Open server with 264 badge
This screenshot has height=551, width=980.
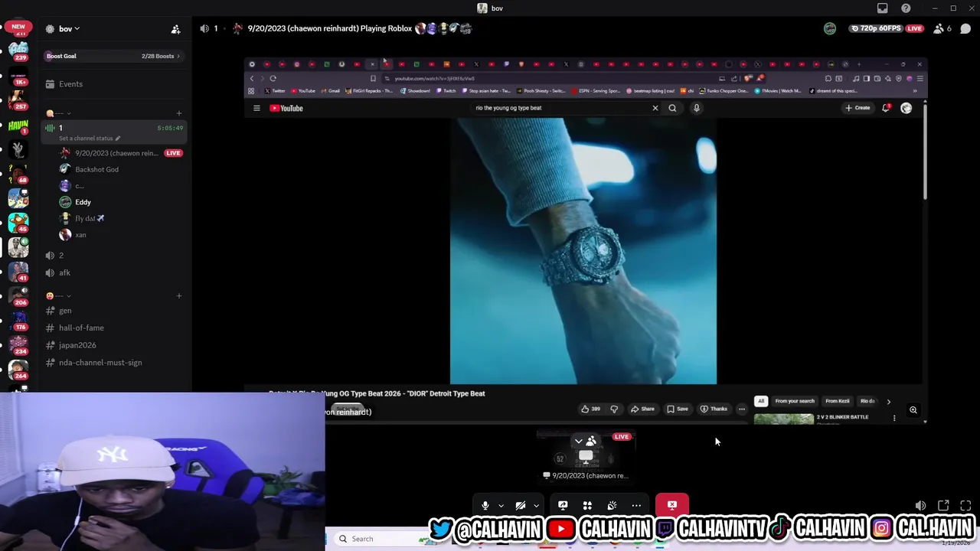pyautogui.click(x=18, y=370)
